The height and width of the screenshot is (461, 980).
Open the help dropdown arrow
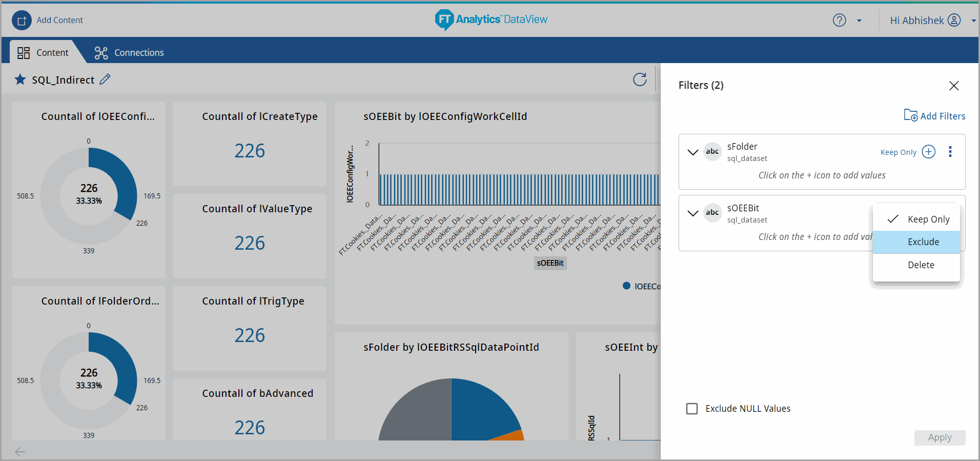[859, 21]
